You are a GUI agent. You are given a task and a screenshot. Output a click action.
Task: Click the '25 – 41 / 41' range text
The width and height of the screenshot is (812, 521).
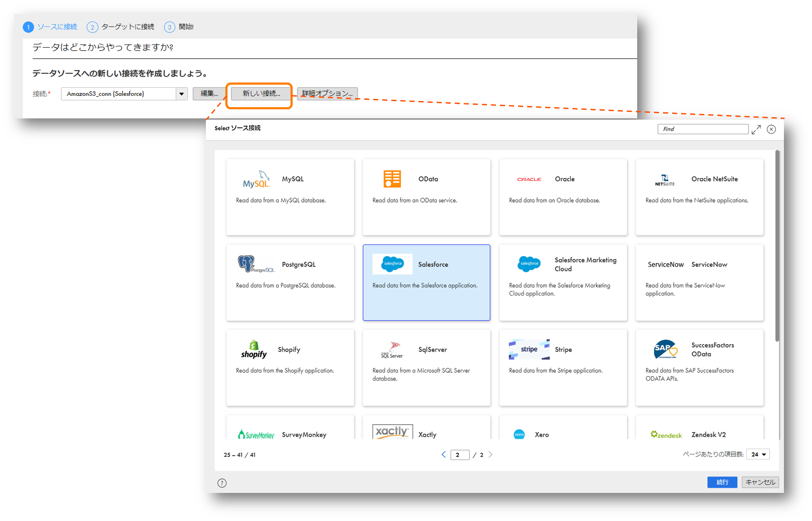pyautogui.click(x=240, y=455)
